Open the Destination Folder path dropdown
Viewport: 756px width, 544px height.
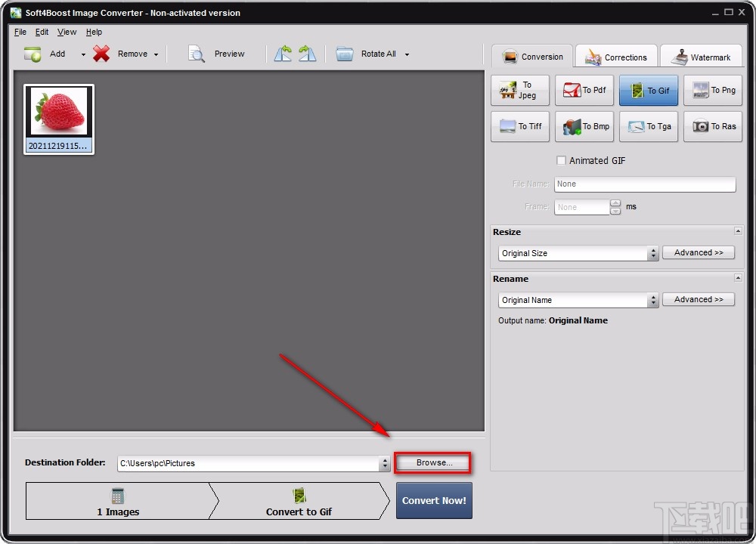pyautogui.click(x=384, y=463)
